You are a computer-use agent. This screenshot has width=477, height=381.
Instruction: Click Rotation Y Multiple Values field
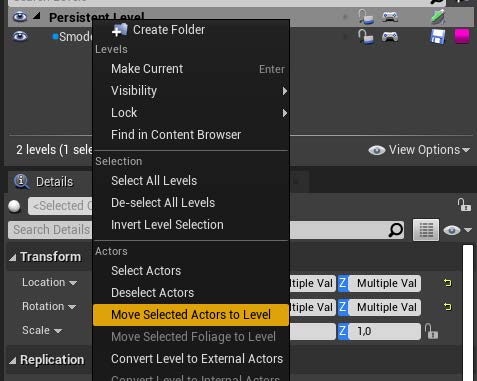point(313,307)
